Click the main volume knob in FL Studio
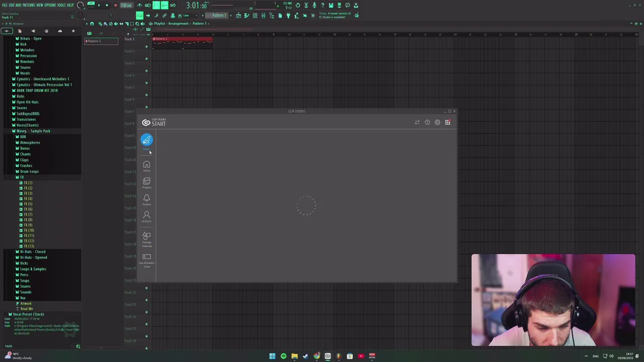 80,6
